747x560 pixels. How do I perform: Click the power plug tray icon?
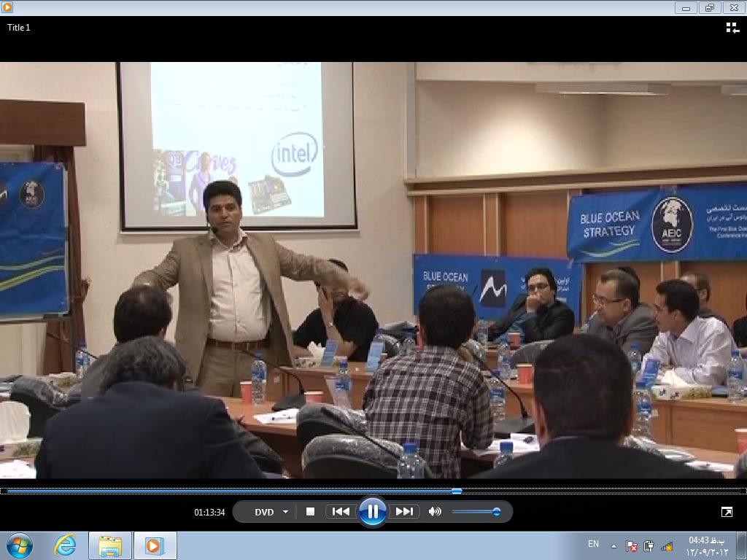(649, 546)
